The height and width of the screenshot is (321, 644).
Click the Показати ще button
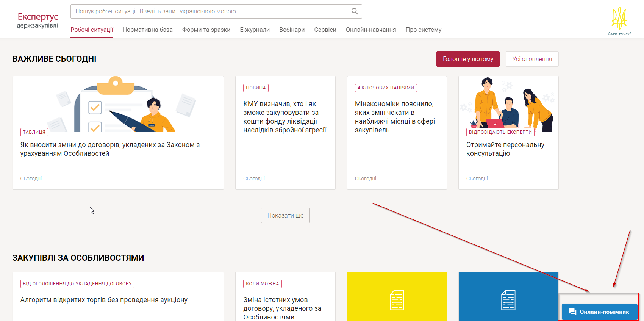285,215
